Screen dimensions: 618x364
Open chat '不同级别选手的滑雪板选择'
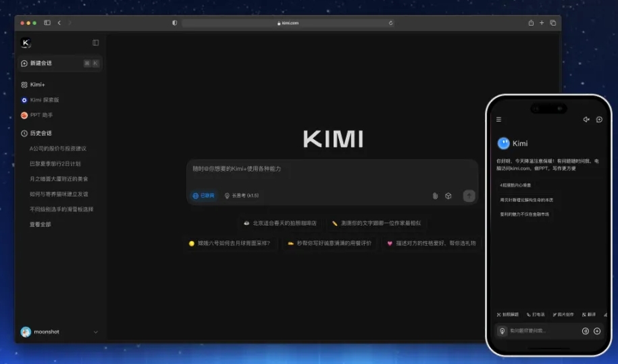pos(61,209)
